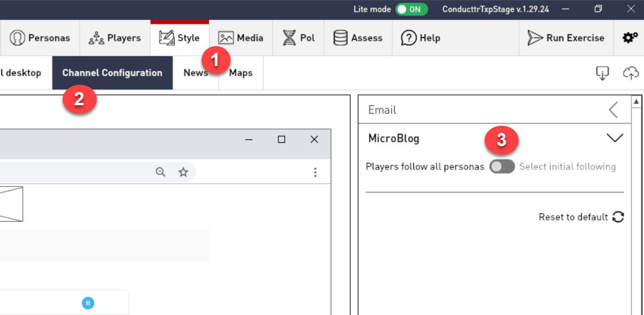
Task: Switch to the Players tab
Action: tap(115, 38)
